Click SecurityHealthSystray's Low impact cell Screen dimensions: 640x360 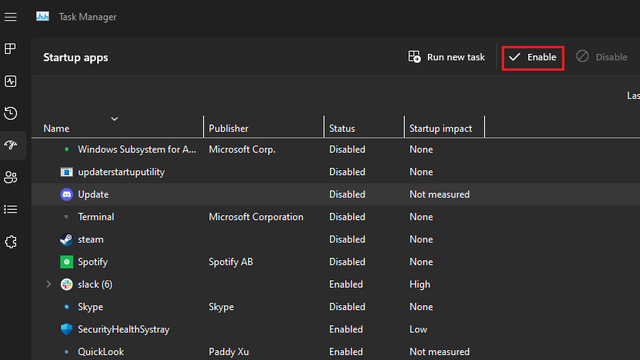click(418, 329)
